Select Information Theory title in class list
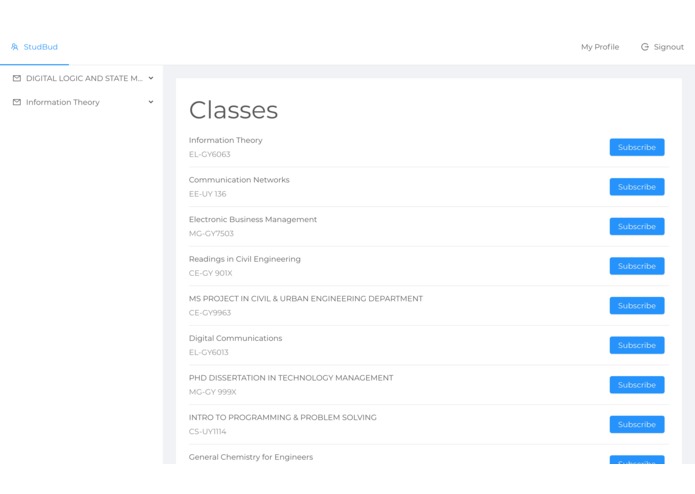 [226, 140]
